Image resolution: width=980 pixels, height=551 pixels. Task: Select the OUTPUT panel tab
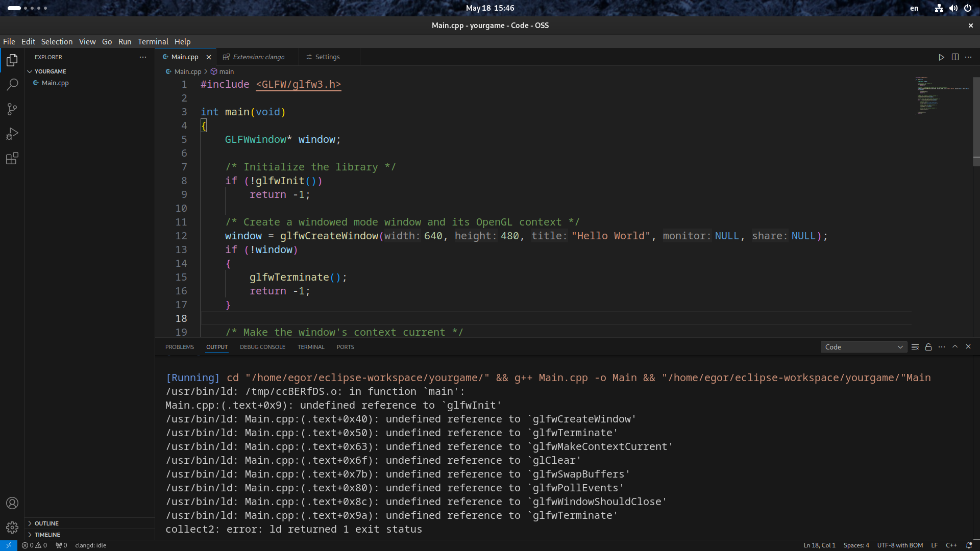point(217,347)
